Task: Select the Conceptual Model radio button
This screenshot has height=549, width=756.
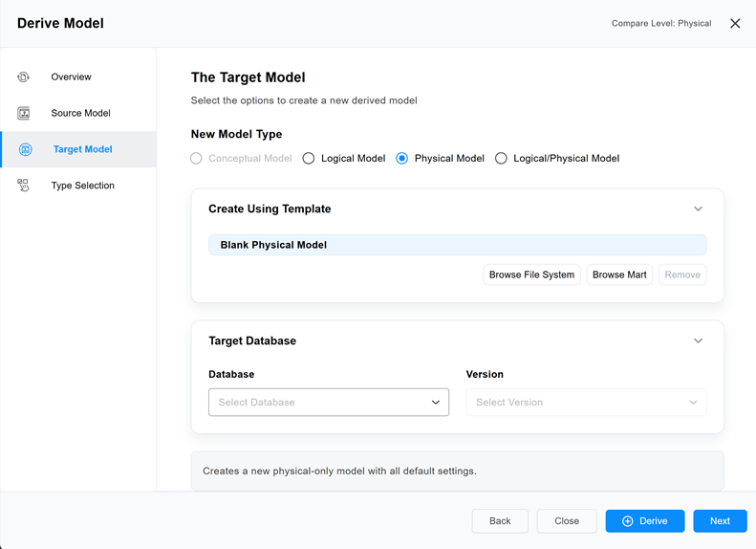Action: [x=196, y=158]
